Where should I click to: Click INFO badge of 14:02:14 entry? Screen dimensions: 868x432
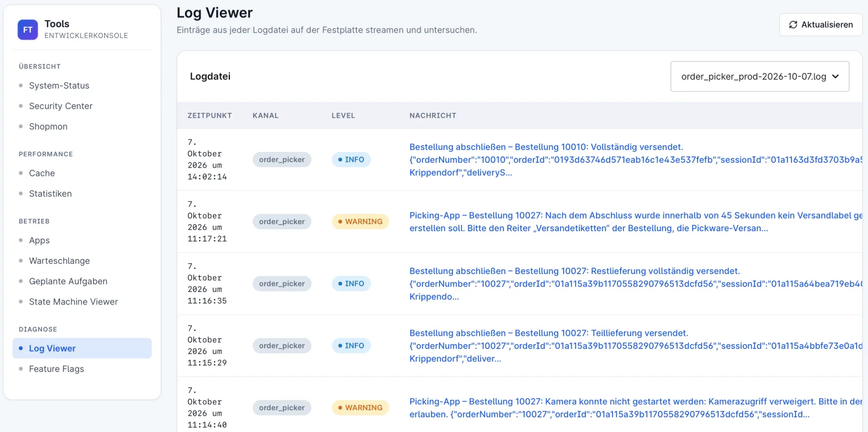[351, 160]
